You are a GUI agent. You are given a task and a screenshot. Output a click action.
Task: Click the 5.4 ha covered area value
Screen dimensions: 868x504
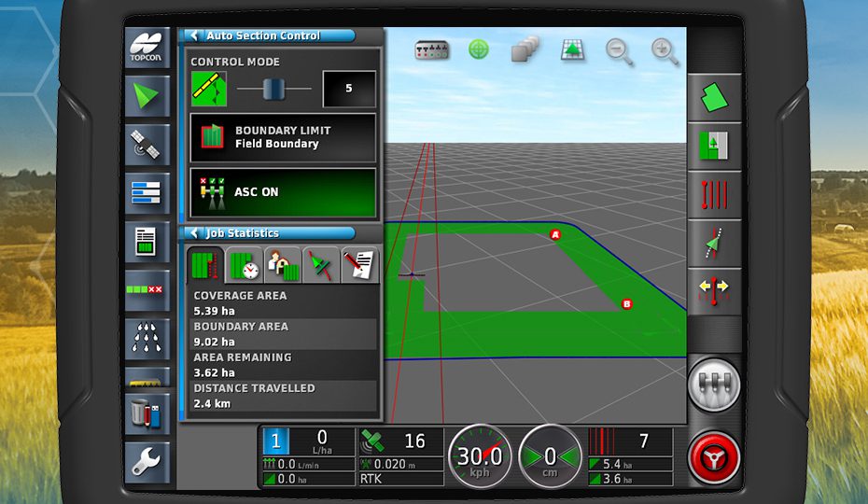coord(617,464)
